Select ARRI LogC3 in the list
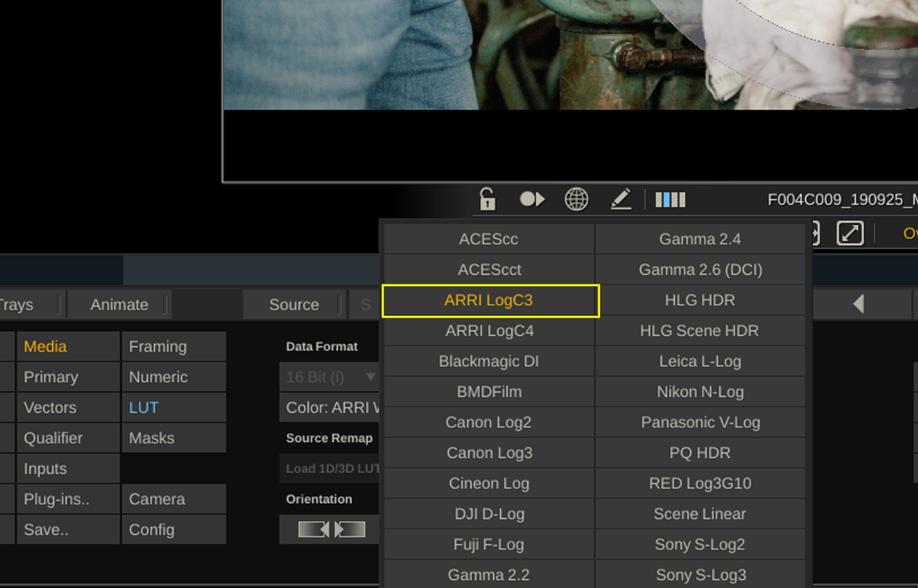The width and height of the screenshot is (918, 588). [489, 301]
